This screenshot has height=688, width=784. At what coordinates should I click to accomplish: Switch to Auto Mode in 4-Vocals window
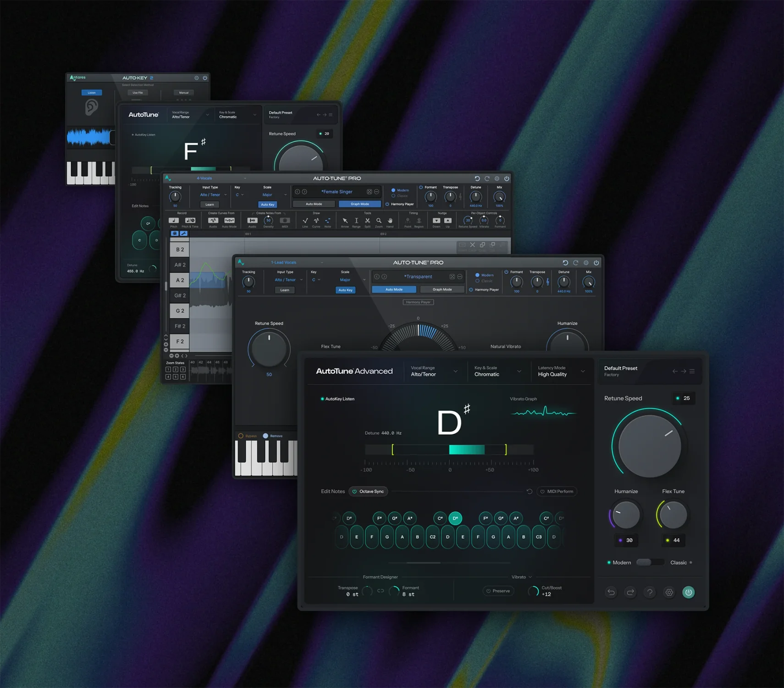pyautogui.click(x=314, y=204)
